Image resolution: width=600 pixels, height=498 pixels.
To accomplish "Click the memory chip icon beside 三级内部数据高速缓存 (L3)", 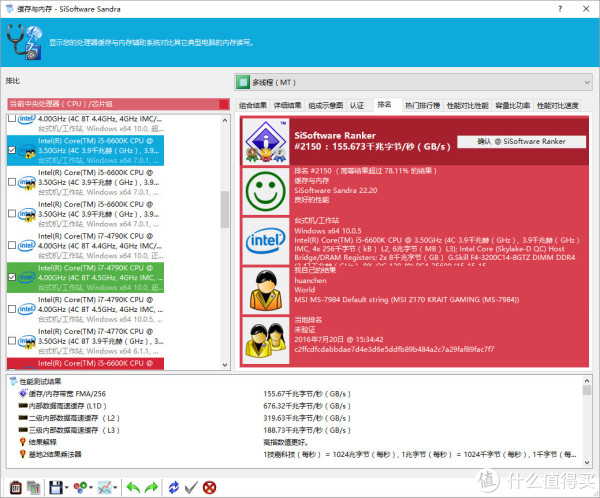I will 23,430.
